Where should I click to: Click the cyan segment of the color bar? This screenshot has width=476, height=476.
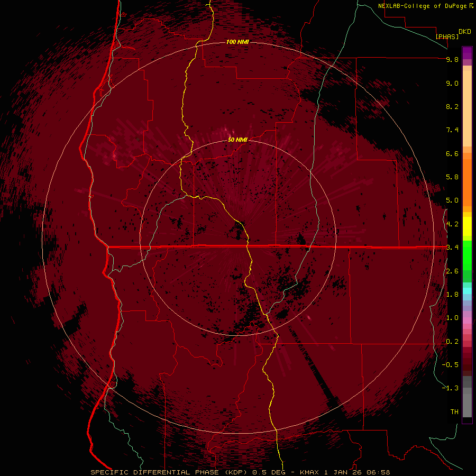(x=467, y=291)
